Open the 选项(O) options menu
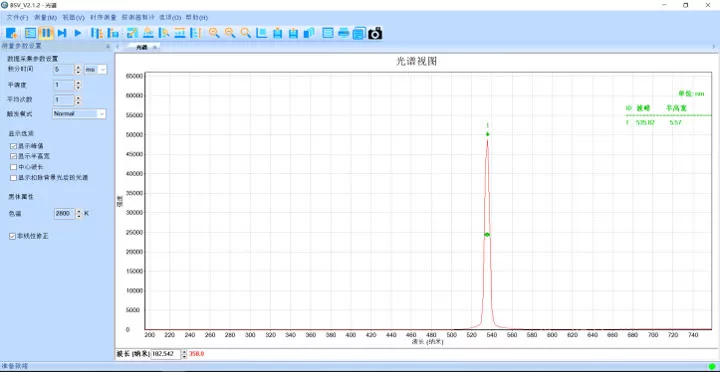Screen dimensions: 720x372 [170, 17]
